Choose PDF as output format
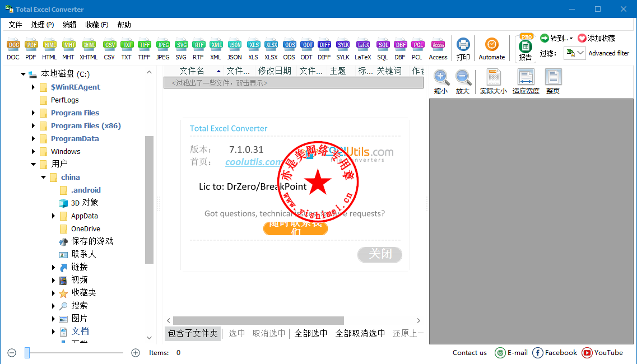Screen dimensions: 637x364 [x=31, y=49]
